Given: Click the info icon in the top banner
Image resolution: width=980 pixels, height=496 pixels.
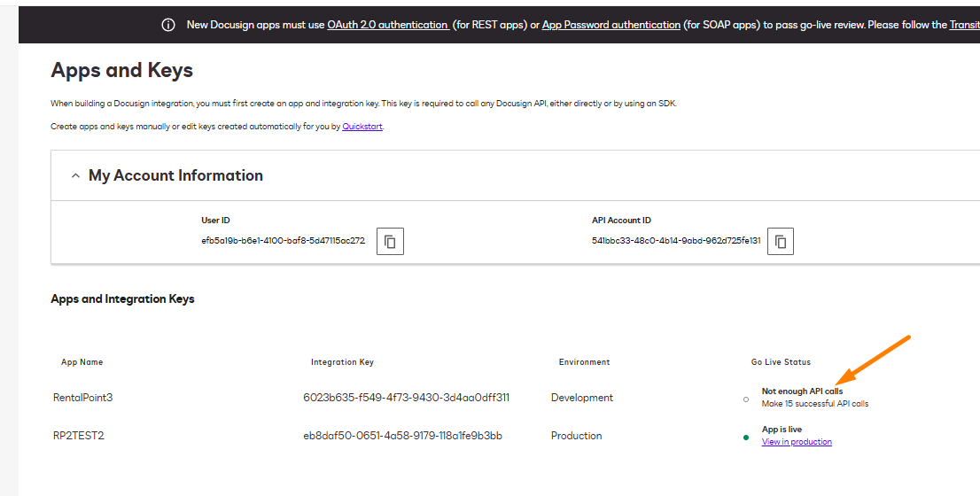Looking at the screenshot, I should [x=168, y=25].
